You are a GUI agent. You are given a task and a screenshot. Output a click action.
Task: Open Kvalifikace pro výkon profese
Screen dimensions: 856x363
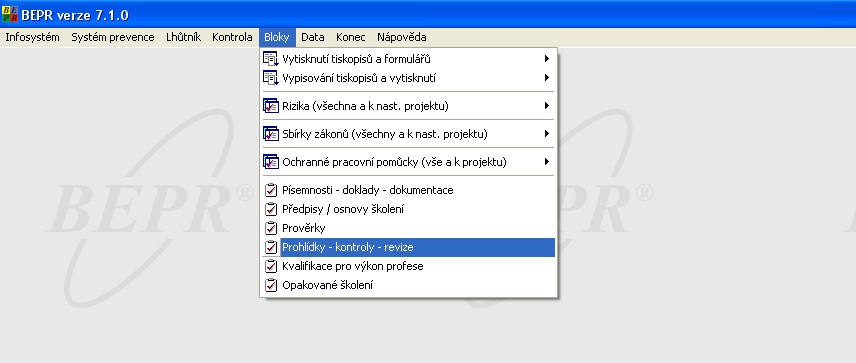(408, 266)
